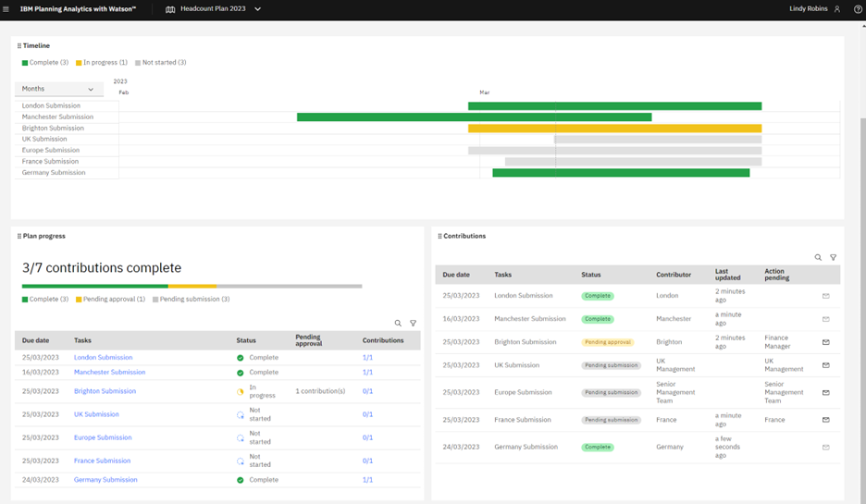866x504 pixels.
Task: Open the Manchester Submission task link
Action: coord(109,373)
